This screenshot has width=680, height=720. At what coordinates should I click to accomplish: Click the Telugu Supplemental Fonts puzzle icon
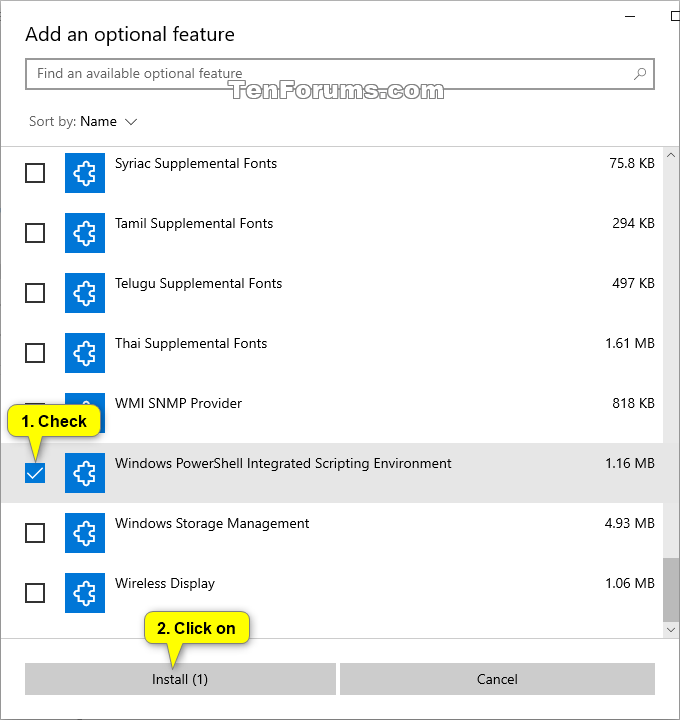click(x=85, y=293)
